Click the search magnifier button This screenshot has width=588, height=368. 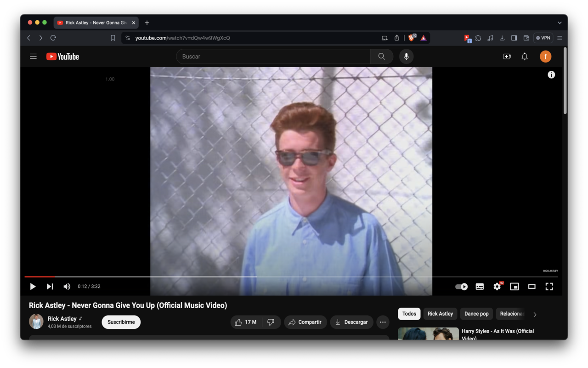382,57
